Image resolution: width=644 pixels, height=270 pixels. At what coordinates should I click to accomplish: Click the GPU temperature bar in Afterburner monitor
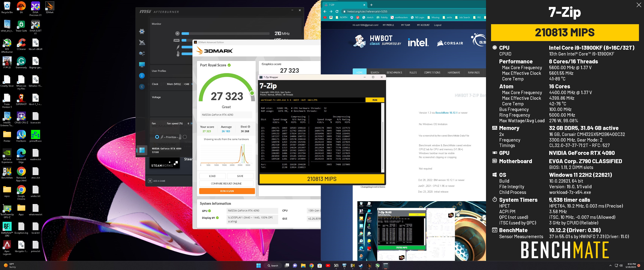pyautogui.click(x=187, y=54)
